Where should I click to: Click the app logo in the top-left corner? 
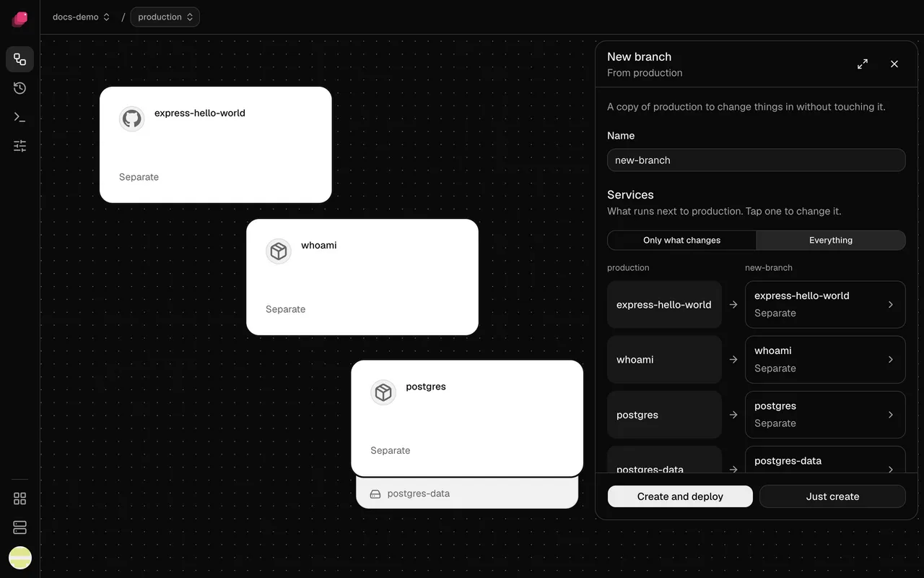coord(20,19)
